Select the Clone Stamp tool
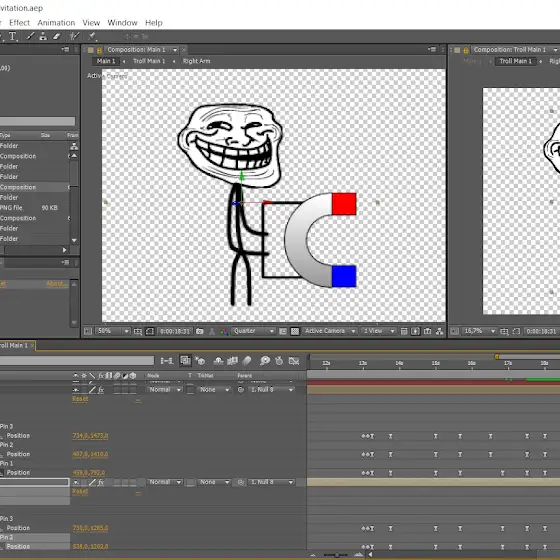This screenshot has width=560, height=560. tap(43, 36)
